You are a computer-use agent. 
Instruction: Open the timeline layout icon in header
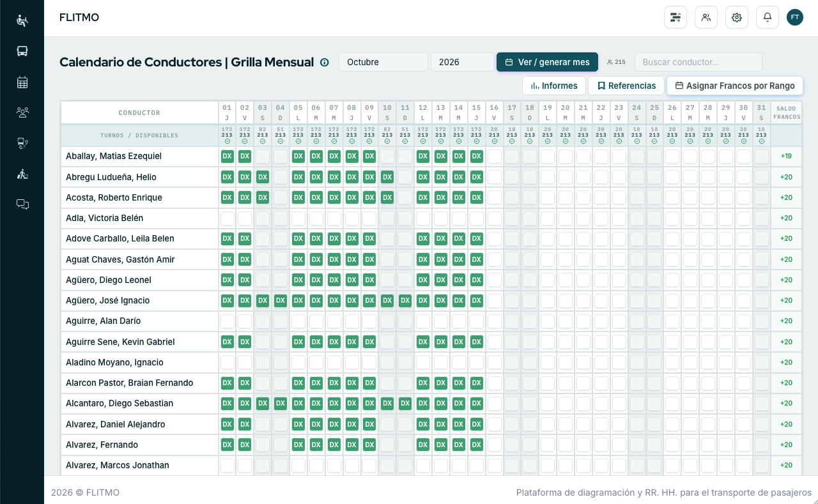675,17
